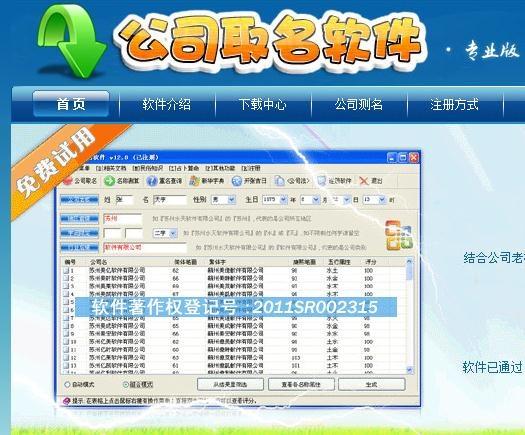Screen dimensions: 525x435
Task: Select the 组合模式 radio button
Action: 126,384
